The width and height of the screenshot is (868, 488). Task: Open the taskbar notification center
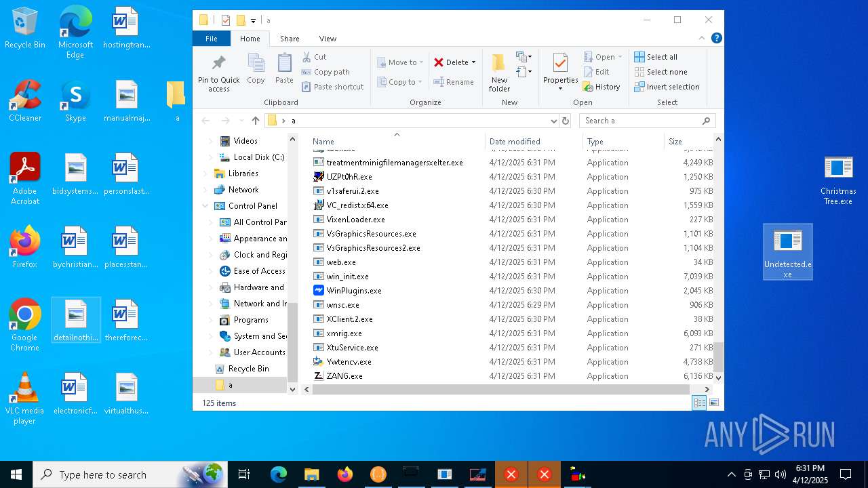846,474
